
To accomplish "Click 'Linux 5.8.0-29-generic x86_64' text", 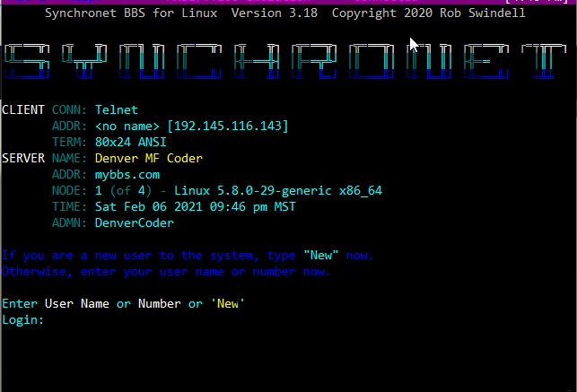I will coord(278,190).
